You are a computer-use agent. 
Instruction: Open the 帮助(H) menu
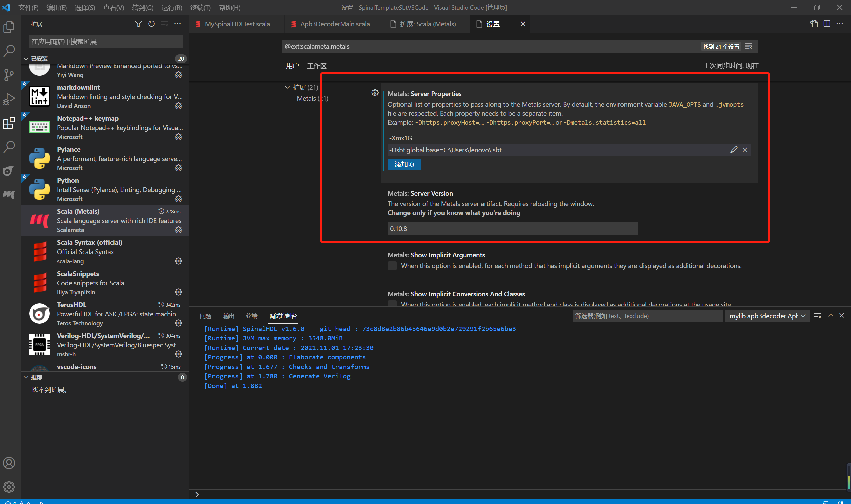point(230,7)
